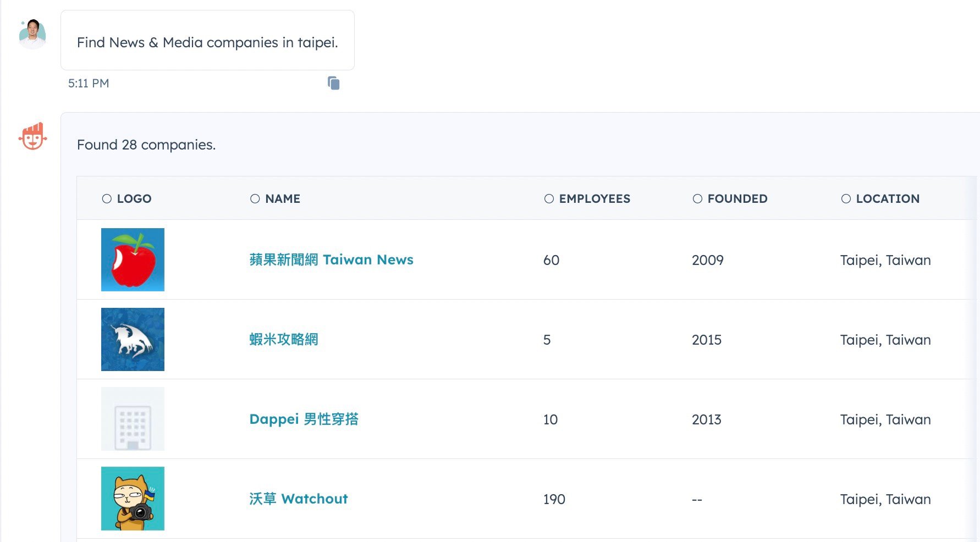The width and height of the screenshot is (980, 542).
Task: Open 蘋果新聞網 Taiwan News company page
Action: pyautogui.click(x=331, y=259)
